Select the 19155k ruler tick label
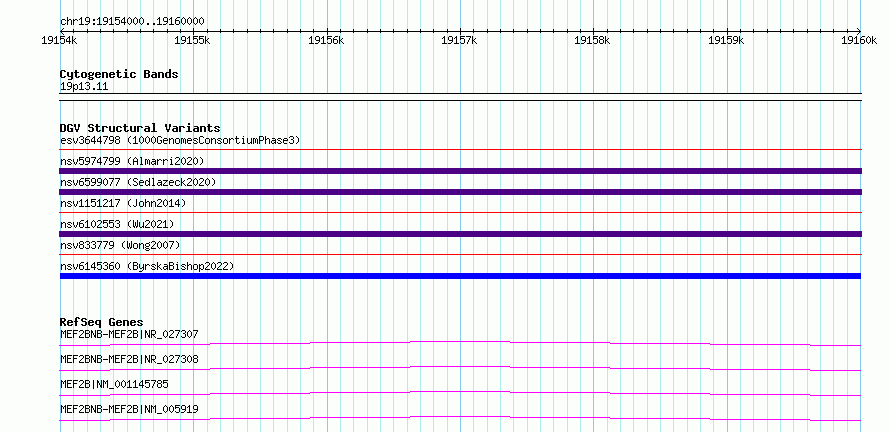This screenshot has width=890, height=432. (192, 40)
